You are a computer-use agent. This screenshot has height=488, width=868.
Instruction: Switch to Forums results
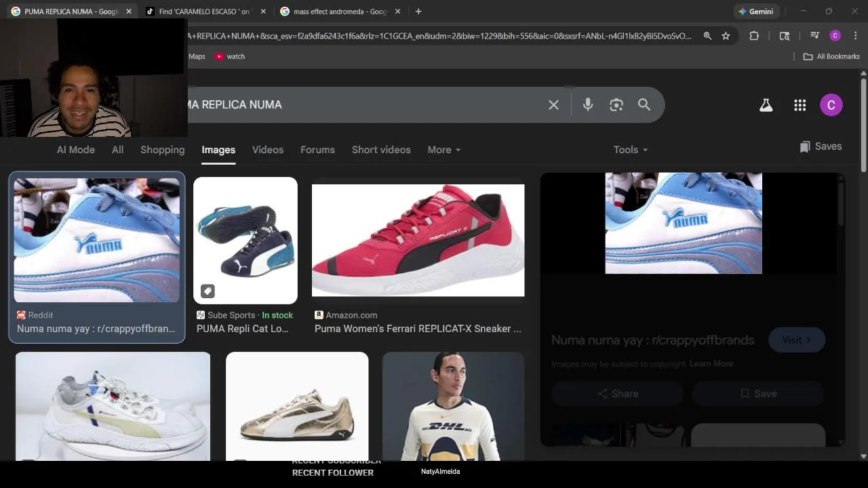pos(318,150)
